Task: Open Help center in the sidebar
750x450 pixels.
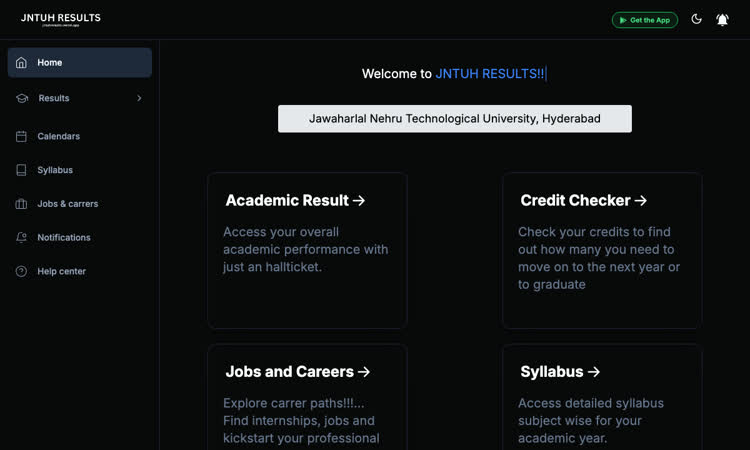Action: point(80,271)
